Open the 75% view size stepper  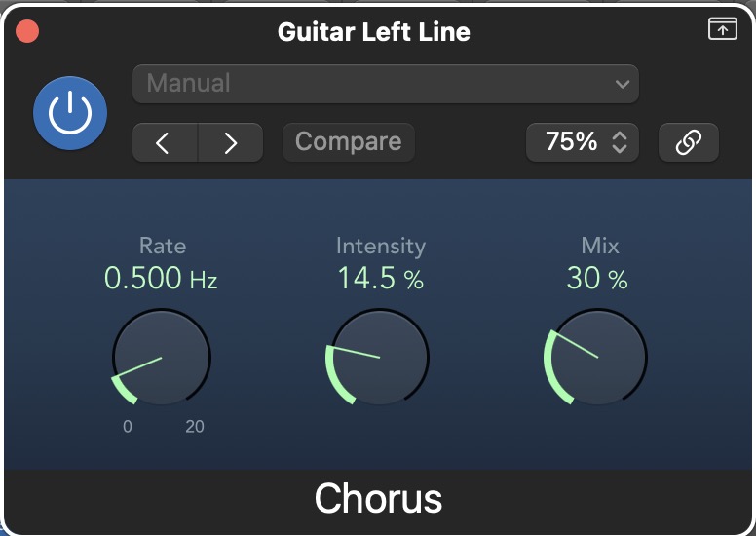[583, 142]
